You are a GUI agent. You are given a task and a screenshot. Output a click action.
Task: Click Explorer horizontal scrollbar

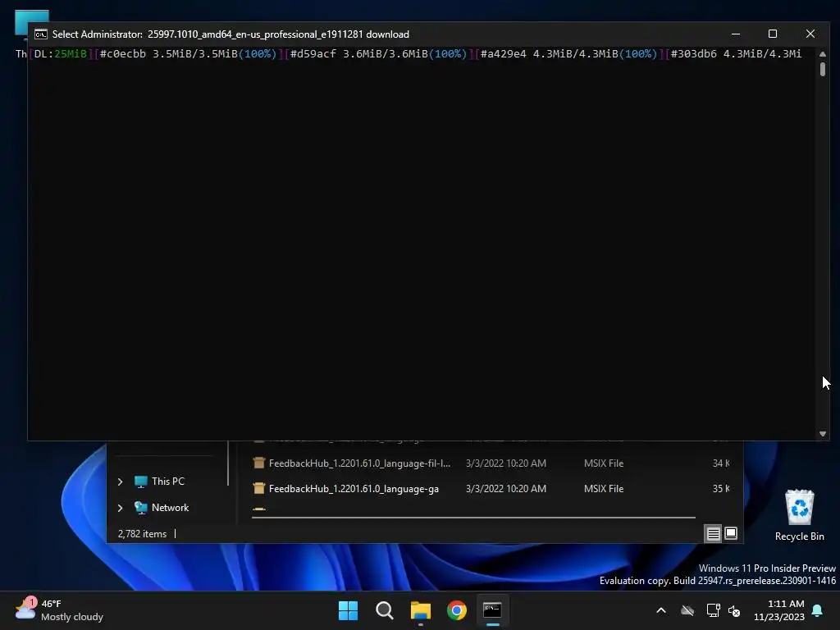click(473, 518)
